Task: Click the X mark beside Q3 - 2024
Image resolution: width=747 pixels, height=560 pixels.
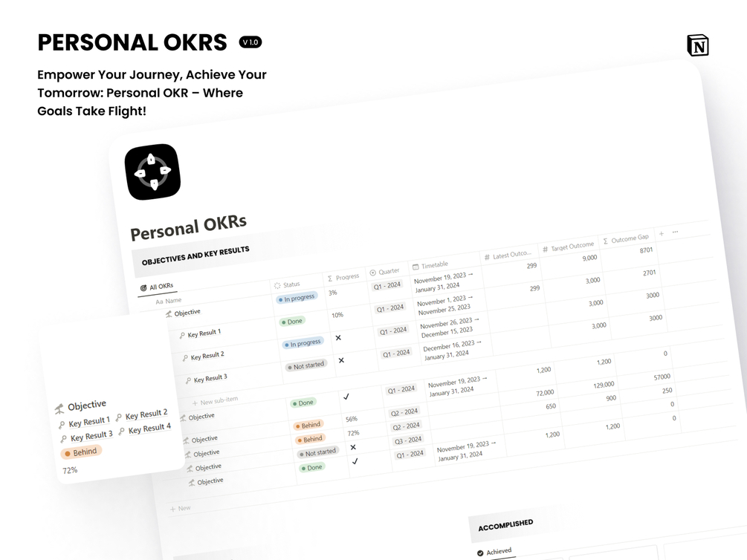Action: (x=353, y=447)
